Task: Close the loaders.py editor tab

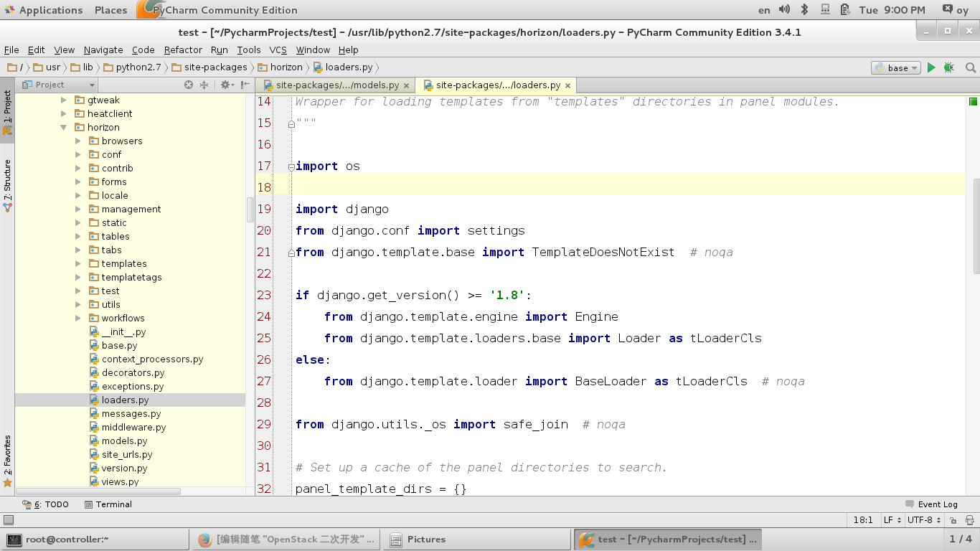Action: [567, 85]
